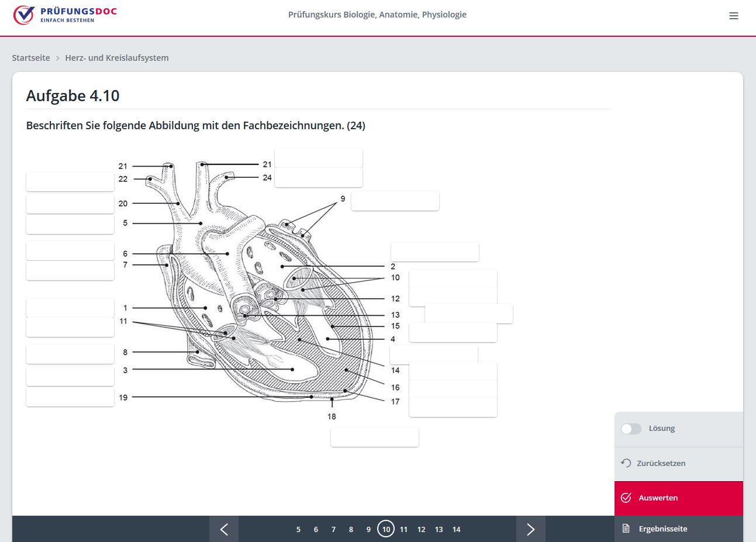Open the hamburger menu icon
The height and width of the screenshot is (542, 756).
pyautogui.click(x=733, y=16)
